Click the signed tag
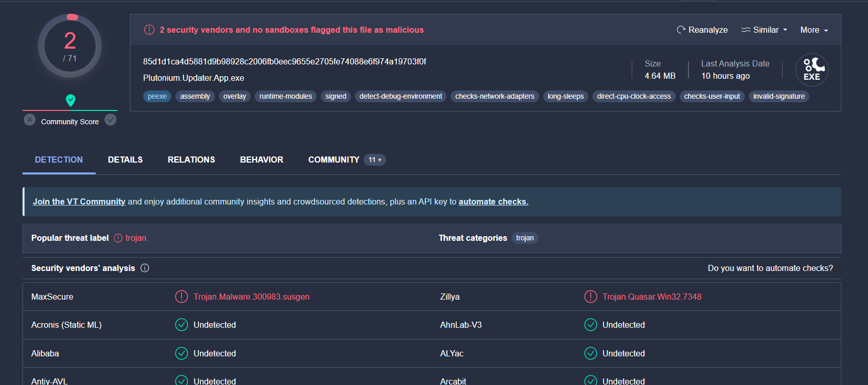This screenshot has height=385, width=868. pos(336,96)
